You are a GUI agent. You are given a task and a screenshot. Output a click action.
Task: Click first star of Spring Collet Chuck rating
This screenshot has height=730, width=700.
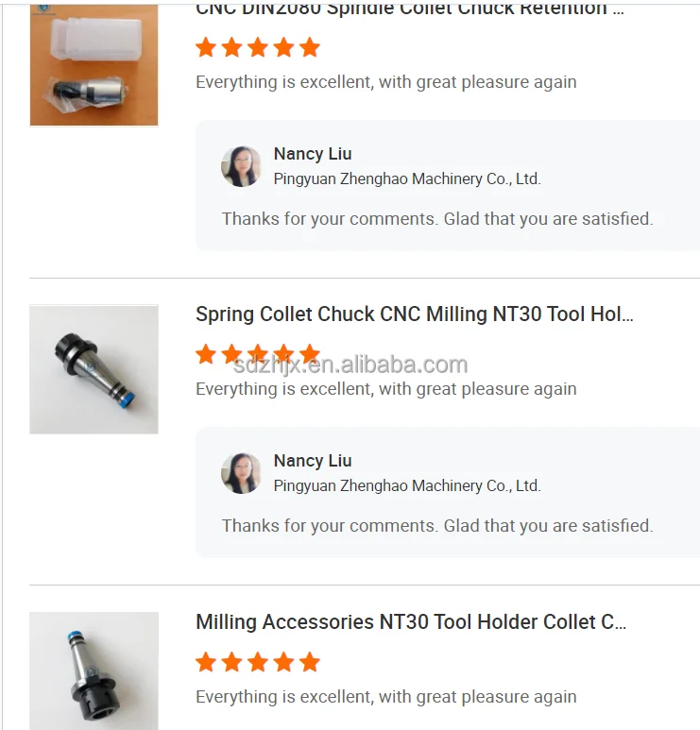[206, 354]
